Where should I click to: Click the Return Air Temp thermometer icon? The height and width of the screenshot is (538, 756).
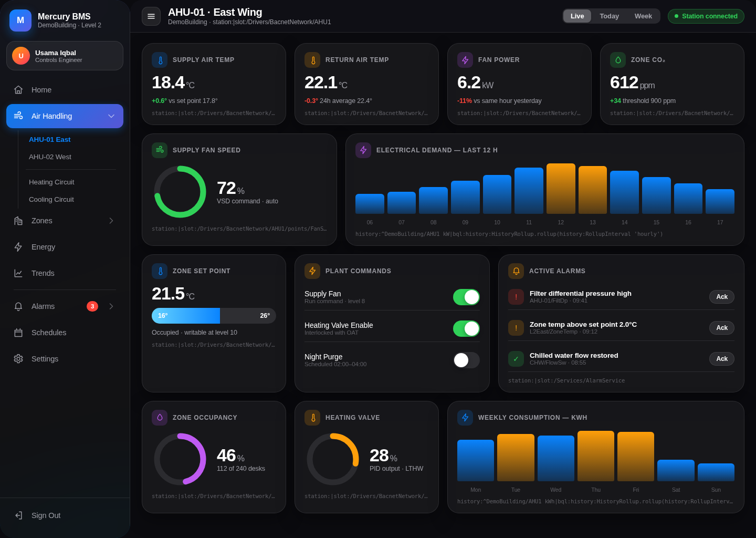click(x=312, y=60)
